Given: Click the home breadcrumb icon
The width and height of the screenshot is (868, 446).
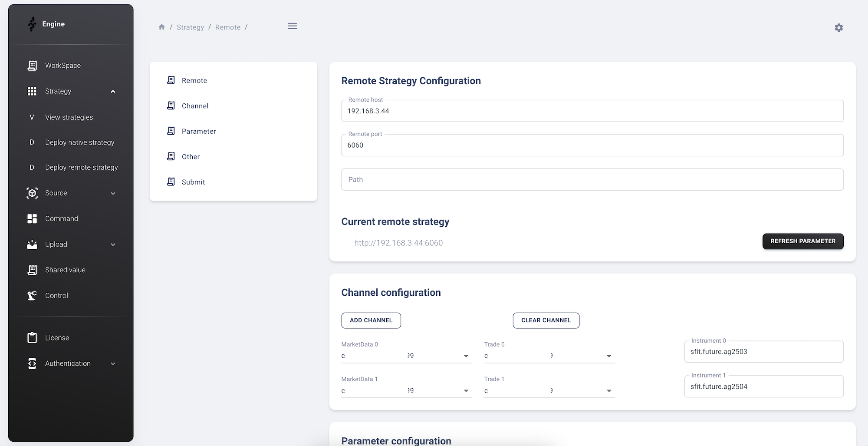Looking at the screenshot, I should 162,27.
